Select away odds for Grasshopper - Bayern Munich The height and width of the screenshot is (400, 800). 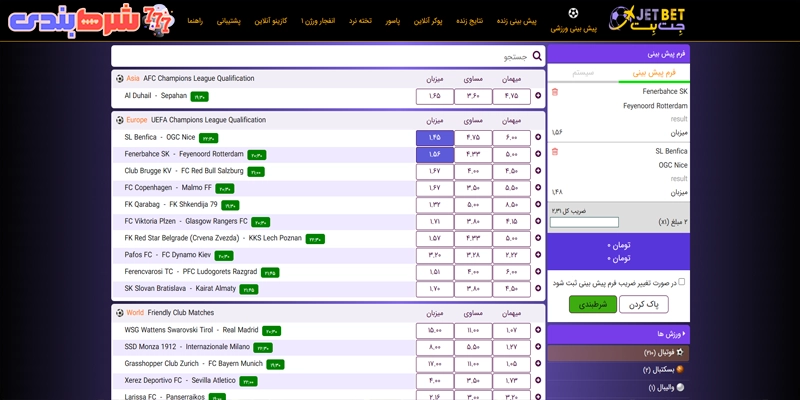click(x=511, y=365)
